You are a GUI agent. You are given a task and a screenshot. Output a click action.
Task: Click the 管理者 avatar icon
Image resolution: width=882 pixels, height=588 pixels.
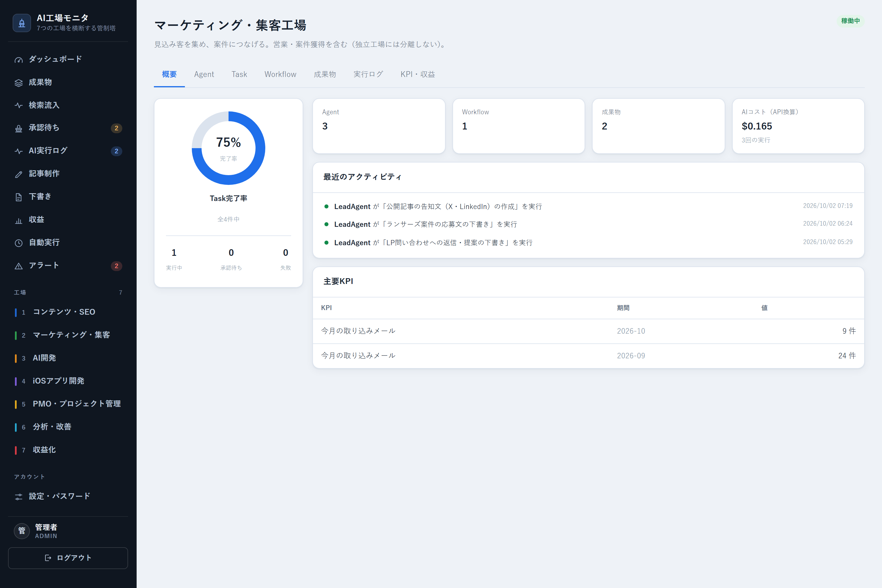coord(22,531)
